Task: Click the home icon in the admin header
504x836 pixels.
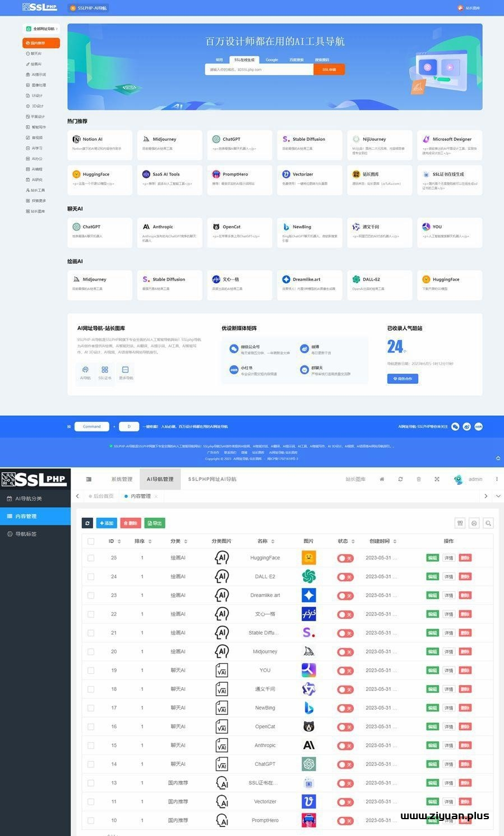Action: tap(382, 479)
